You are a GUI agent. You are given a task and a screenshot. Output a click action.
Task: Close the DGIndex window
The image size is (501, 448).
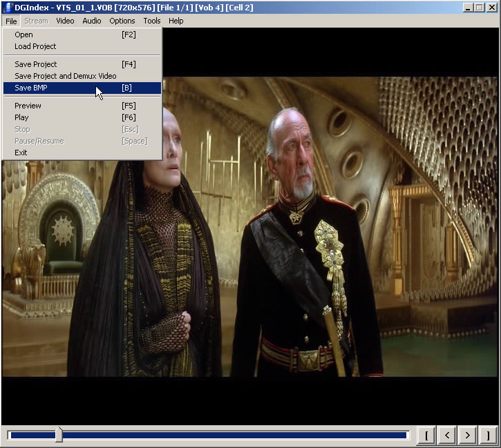click(x=492, y=8)
